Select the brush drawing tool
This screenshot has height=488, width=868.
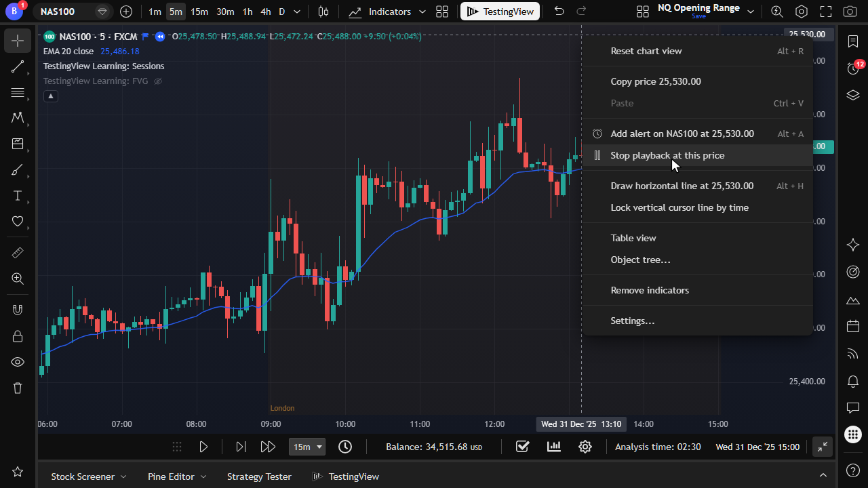tap(18, 170)
